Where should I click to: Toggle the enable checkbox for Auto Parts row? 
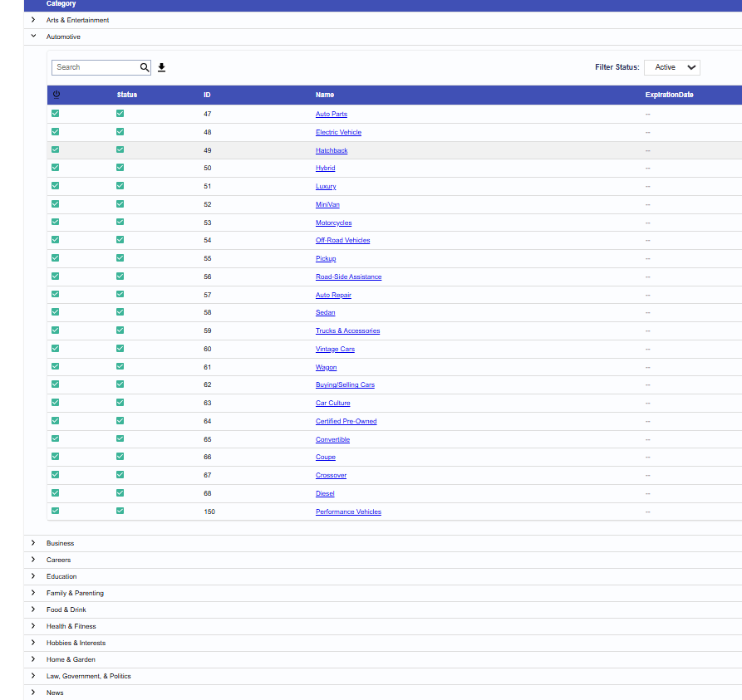(x=56, y=114)
